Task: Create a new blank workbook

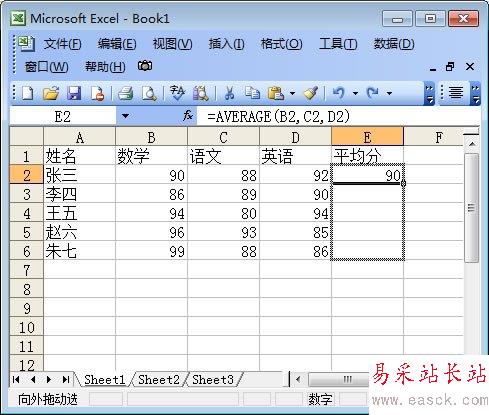Action: 28,93
